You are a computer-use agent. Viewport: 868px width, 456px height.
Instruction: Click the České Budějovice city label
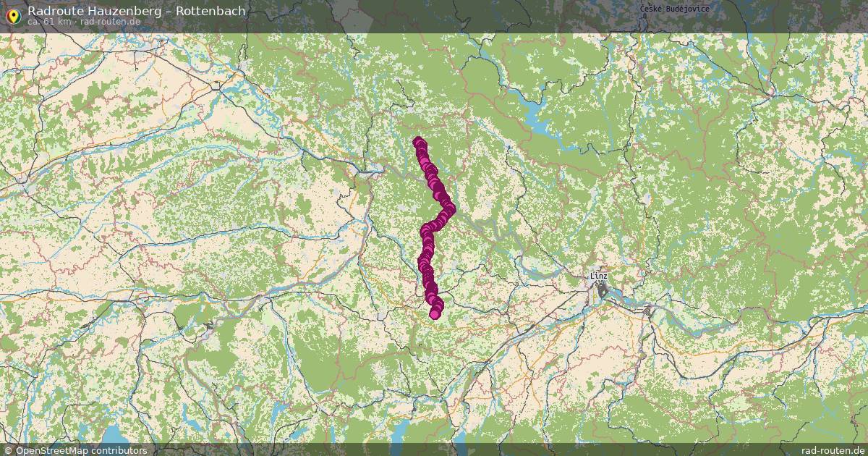(x=675, y=9)
